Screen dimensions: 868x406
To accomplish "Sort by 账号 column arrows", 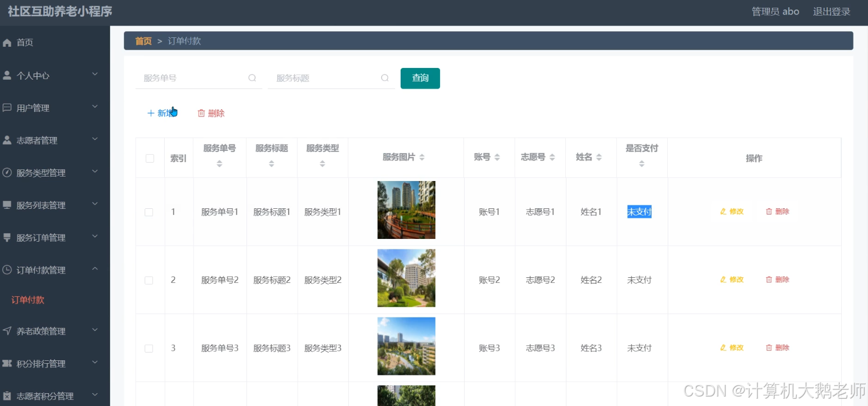I will click(x=497, y=158).
